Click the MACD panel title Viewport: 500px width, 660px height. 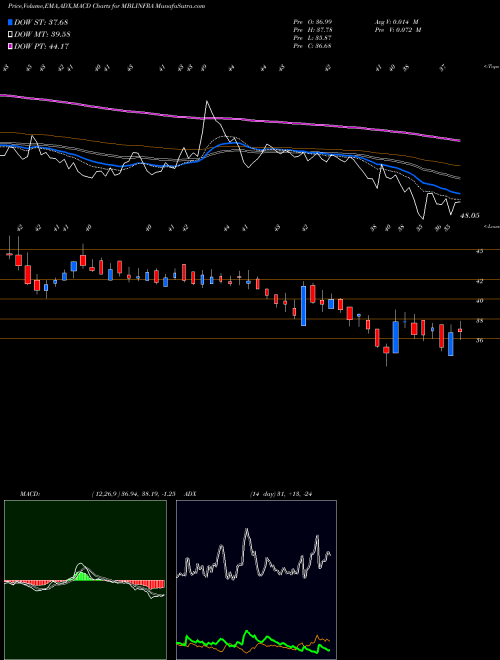(29, 494)
